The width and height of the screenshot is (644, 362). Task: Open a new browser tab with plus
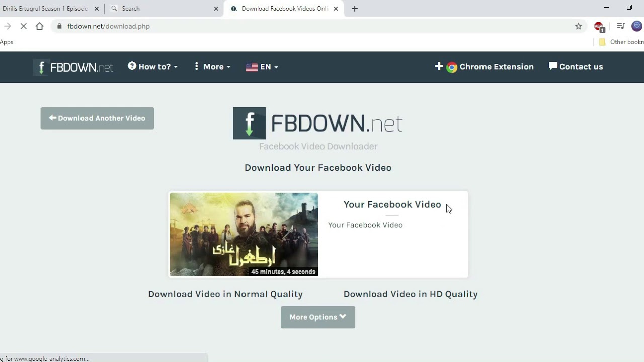(x=355, y=9)
